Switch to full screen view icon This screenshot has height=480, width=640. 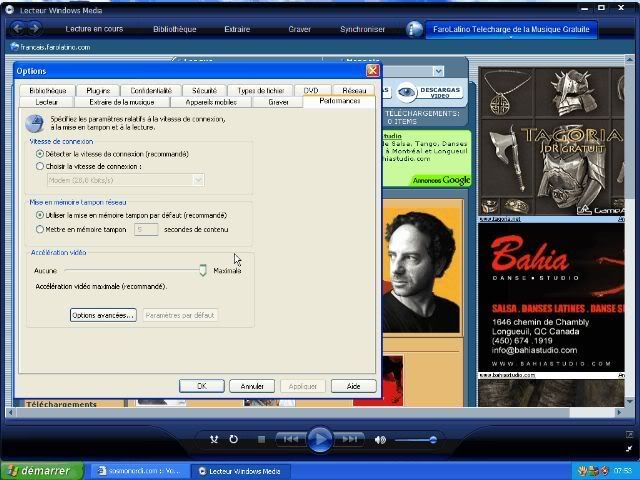(x=629, y=434)
